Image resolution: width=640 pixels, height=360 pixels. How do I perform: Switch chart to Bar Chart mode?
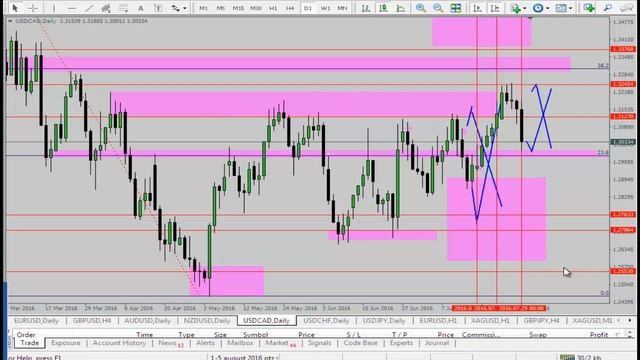point(366,8)
